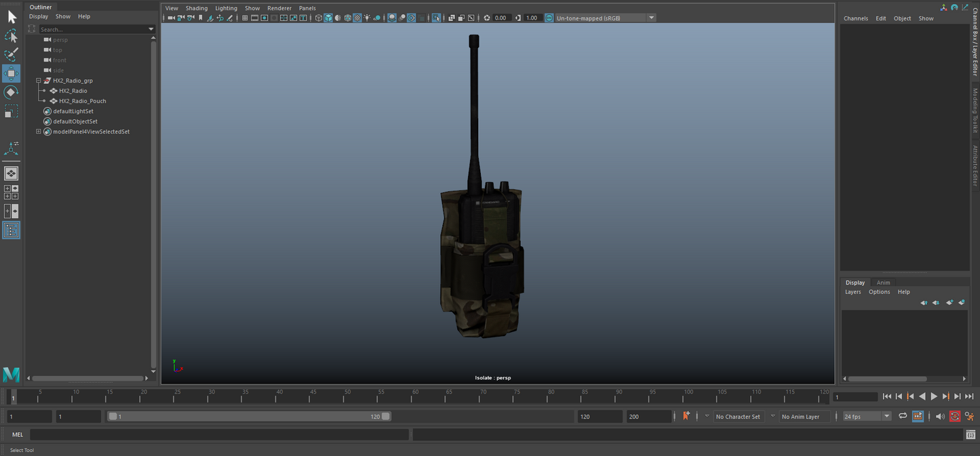Toggle snap to grids in the status line
Screen dimensions: 980x456
coord(245,18)
